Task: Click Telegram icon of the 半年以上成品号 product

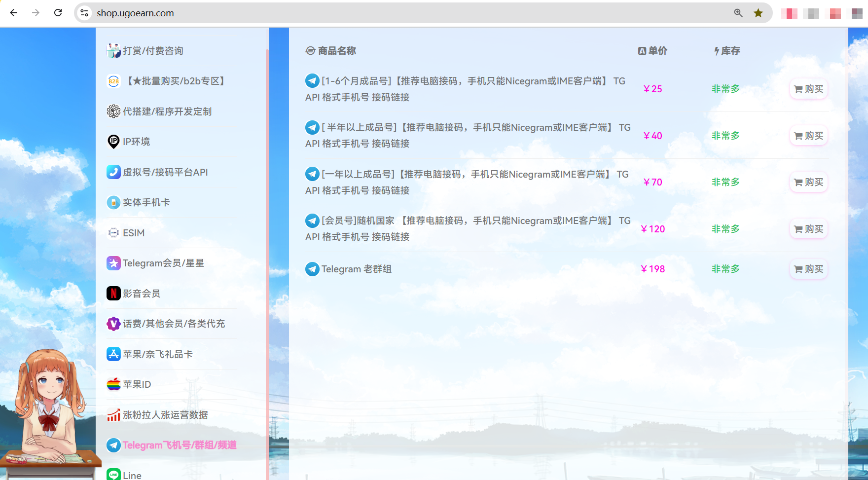Action: click(x=312, y=127)
